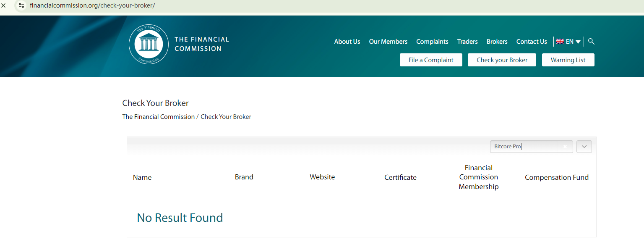
Task: Open the Our Members menu
Action: (x=388, y=42)
